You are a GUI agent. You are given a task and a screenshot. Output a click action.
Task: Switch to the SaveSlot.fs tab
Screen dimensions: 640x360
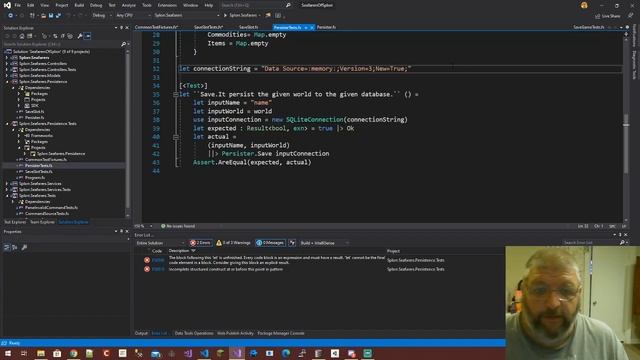pyautogui.click(x=249, y=27)
